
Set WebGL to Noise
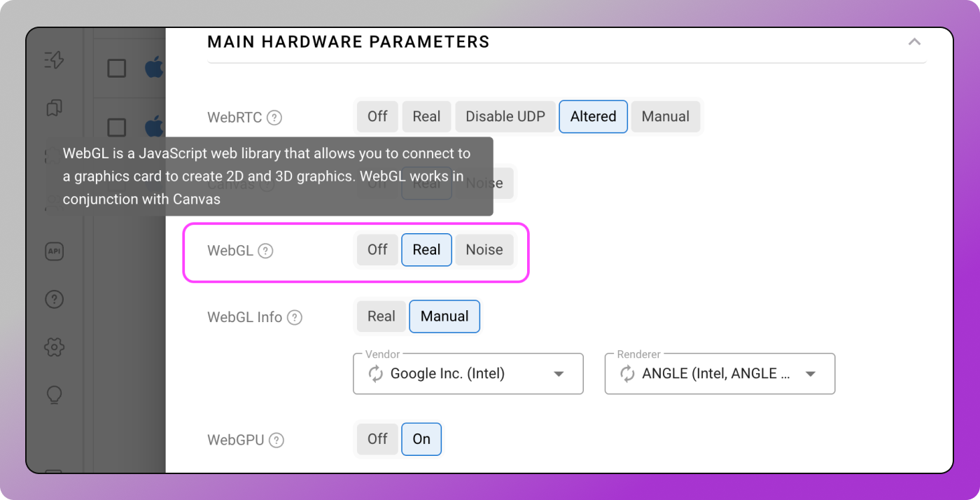(x=484, y=250)
